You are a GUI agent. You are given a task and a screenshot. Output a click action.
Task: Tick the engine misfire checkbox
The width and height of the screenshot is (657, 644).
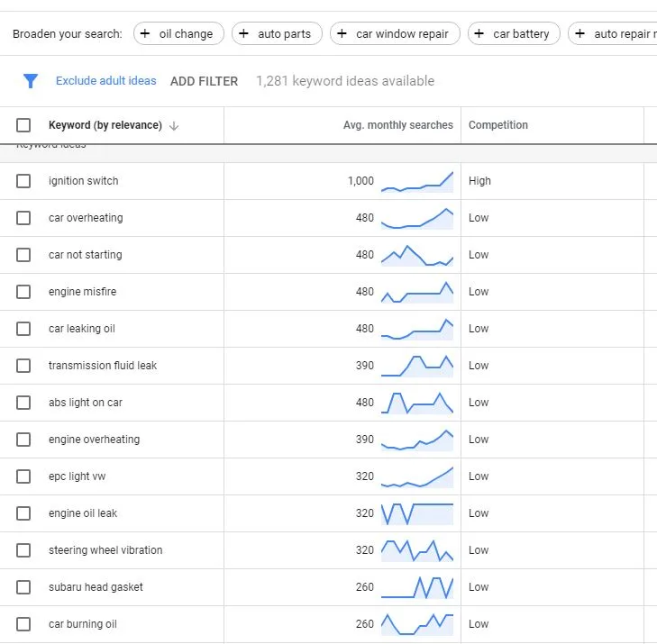click(x=23, y=292)
